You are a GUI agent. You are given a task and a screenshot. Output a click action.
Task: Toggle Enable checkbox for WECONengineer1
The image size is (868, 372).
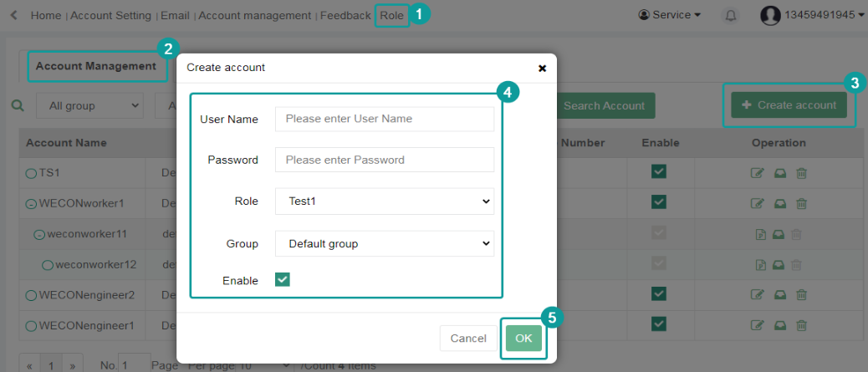(x=659, y=324)
